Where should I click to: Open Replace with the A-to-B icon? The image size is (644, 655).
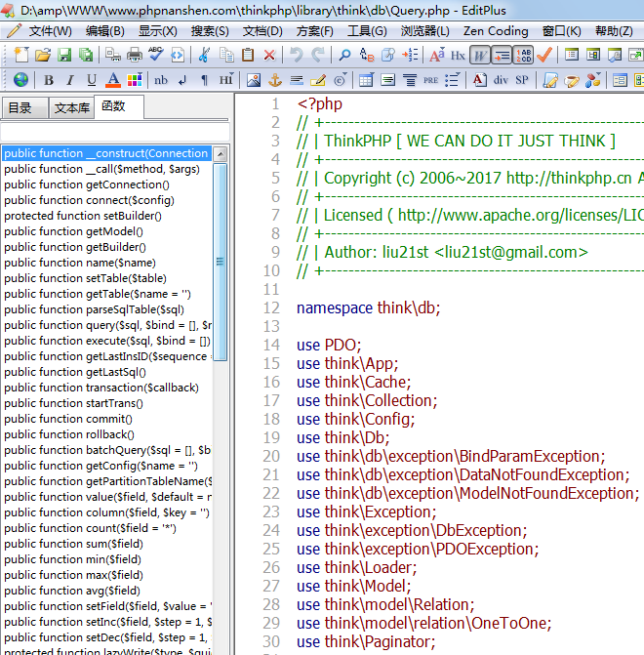click(x=367, y=55)
